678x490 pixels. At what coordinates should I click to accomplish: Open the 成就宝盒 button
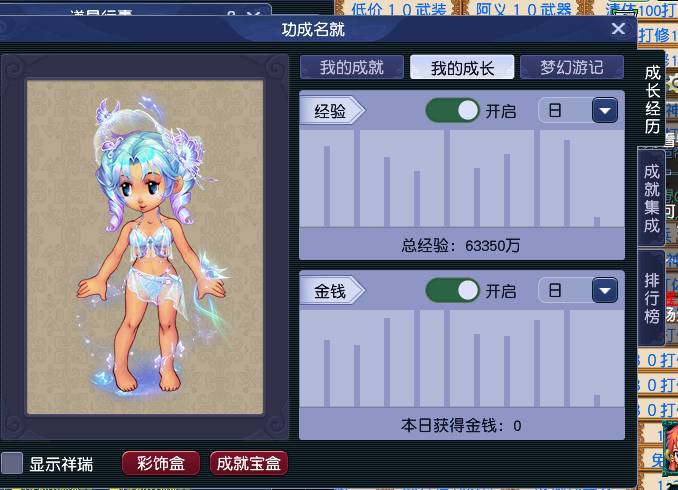tap(249, 464)
